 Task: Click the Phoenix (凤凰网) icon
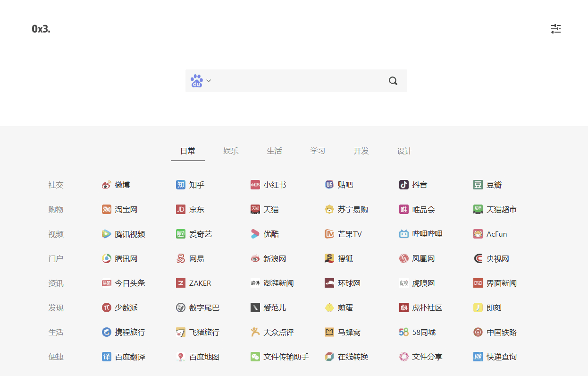[x=404, y=258]
